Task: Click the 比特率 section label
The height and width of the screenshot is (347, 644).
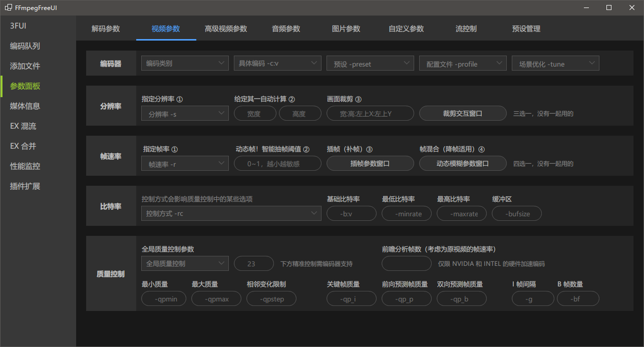Action: [111, 206]
